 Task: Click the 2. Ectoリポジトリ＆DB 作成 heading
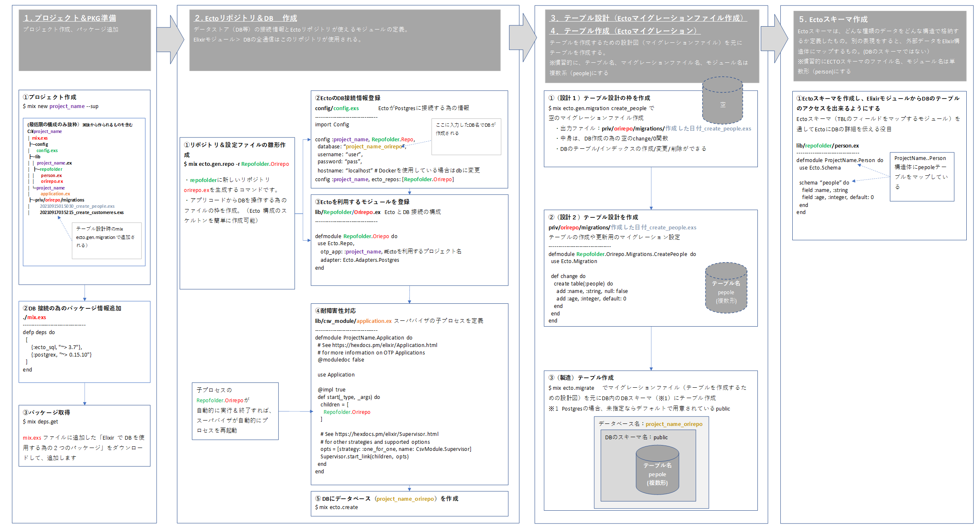coord(246,18)
